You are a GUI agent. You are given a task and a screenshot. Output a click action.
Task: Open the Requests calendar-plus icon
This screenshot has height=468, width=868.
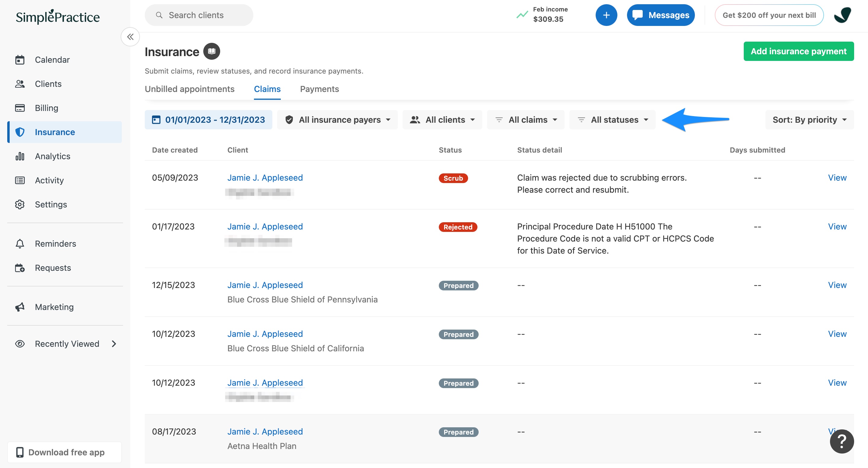(20, 268)
